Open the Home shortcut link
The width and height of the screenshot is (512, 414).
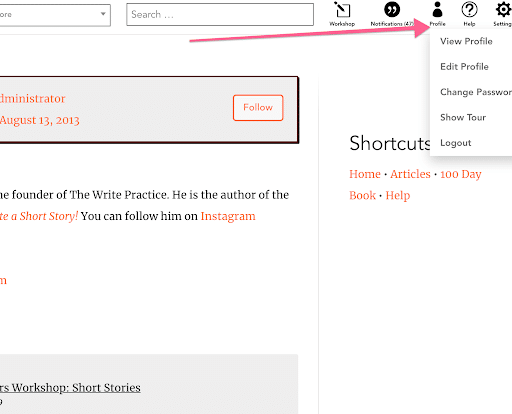(365, 174)
